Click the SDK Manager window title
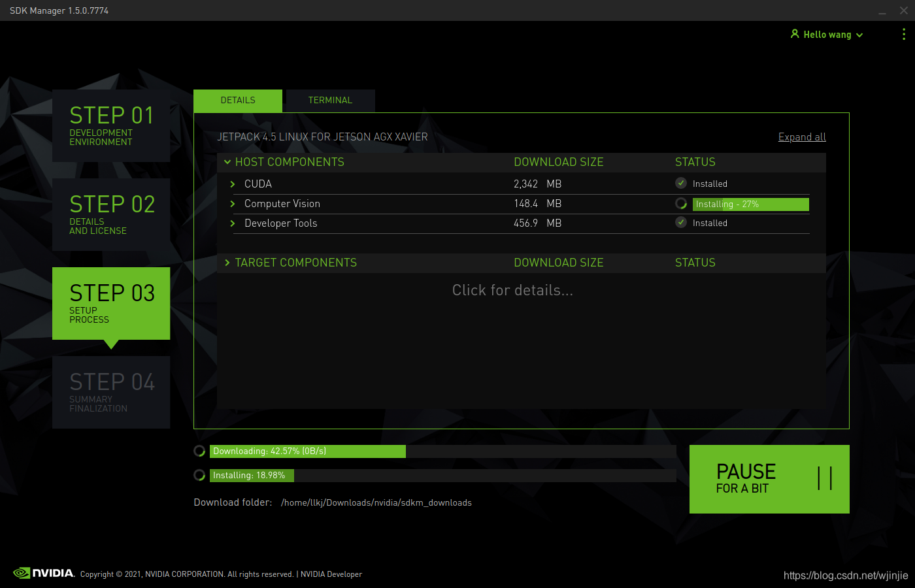Viewport: 915px width, 588px height. coord(59,10)
